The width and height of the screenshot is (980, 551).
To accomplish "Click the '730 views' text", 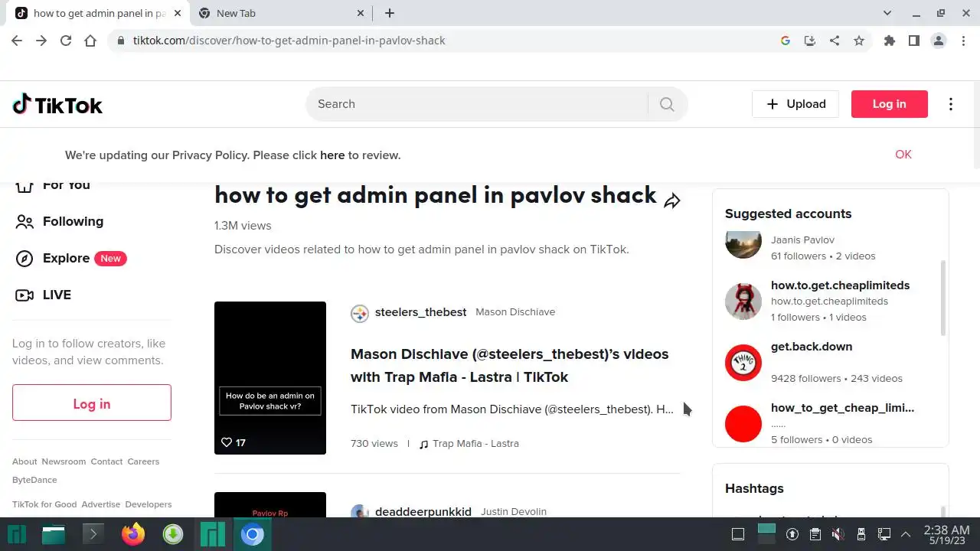I will click(x=374, y=444).
